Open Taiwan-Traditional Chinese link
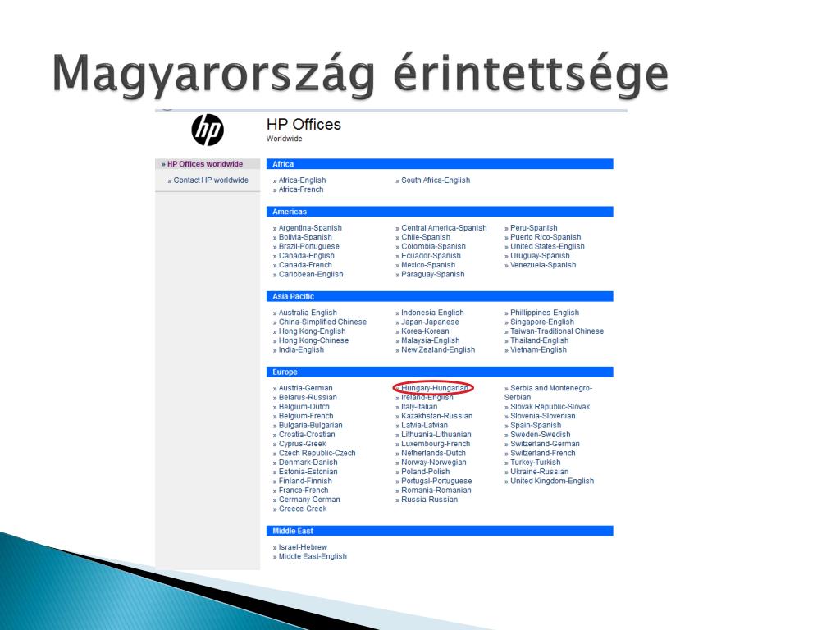The height and width of the screenshot is (630, 840). pos(557,331)
